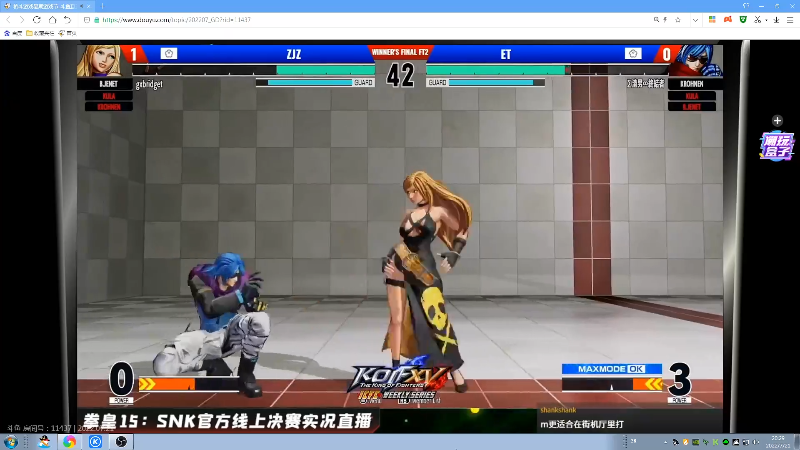The width and height of the screenshot is (800, 450).
Task: Click the magnifier zoom icon in the address bar
Action: tap(656, 20)
